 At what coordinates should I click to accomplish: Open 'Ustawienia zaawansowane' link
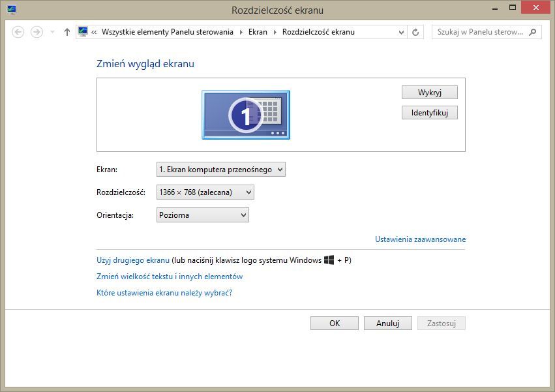coord(420,239)
